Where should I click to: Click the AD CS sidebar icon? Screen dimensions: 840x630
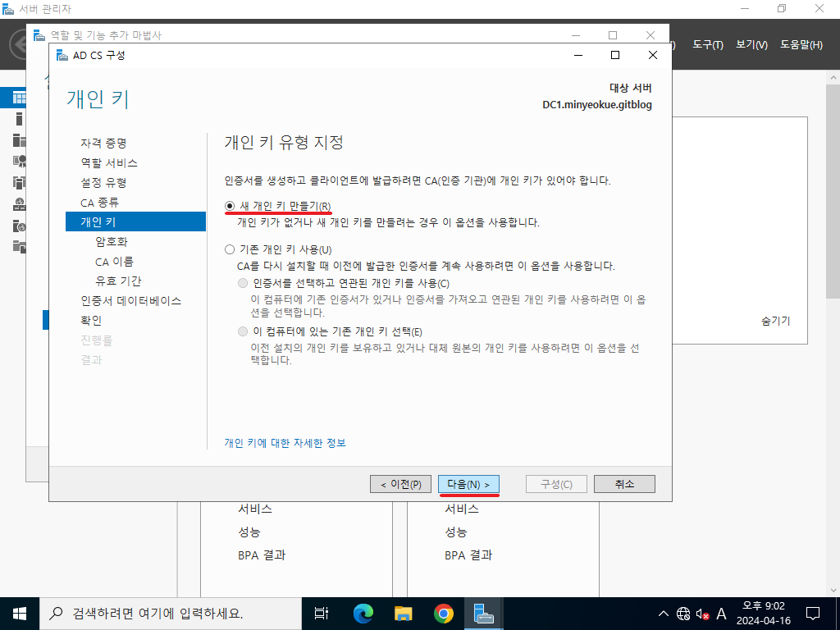(x=20, y=161)
